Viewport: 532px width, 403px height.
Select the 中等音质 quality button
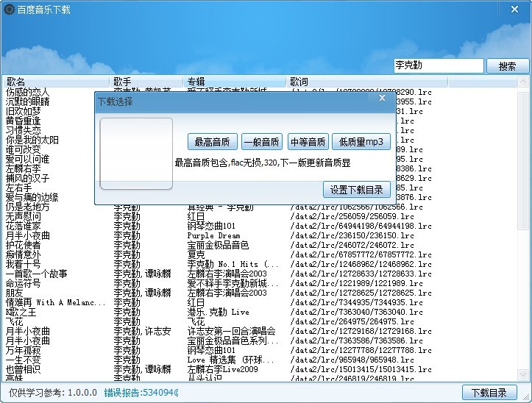(308, 142)
